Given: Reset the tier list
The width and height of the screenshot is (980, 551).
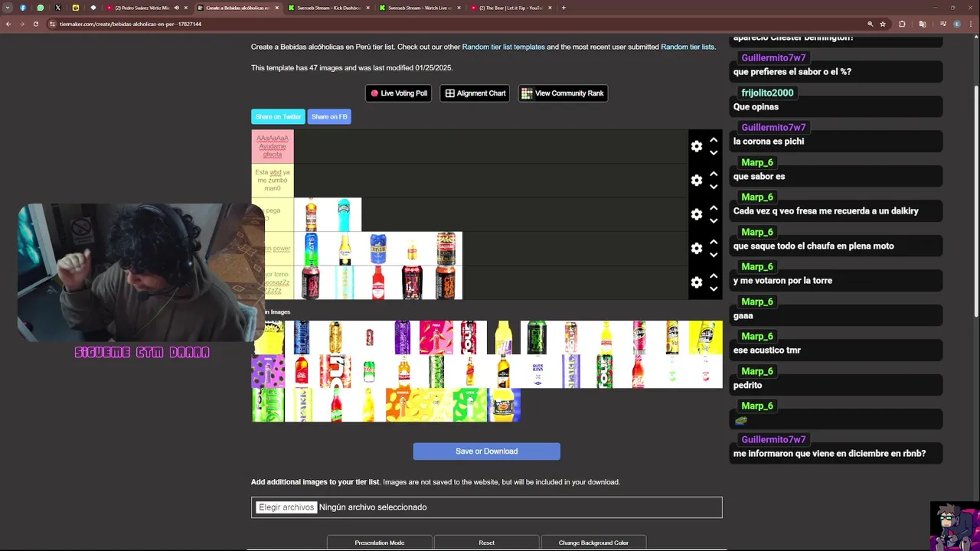Looking at the screenshot, I should click(x=486, y=543).
